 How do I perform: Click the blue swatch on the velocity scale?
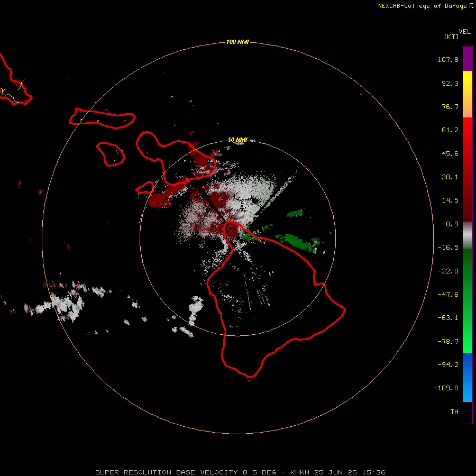(467, 377)
